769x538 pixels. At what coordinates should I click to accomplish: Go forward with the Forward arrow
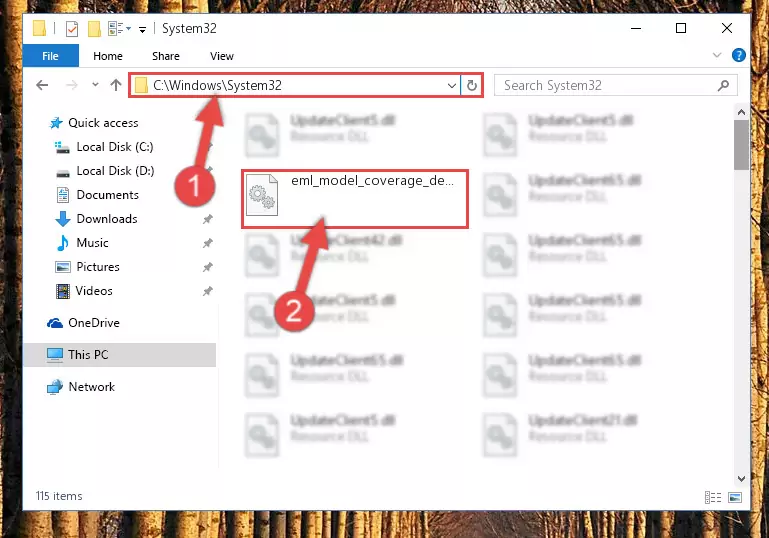click(x=72, y=85)
